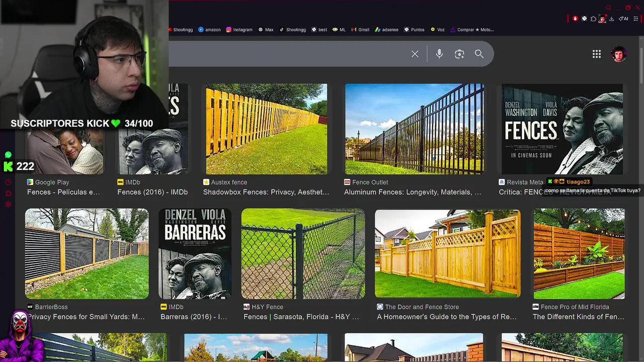
Task: Open the chain-link fence image
Action: click(303, 254)
